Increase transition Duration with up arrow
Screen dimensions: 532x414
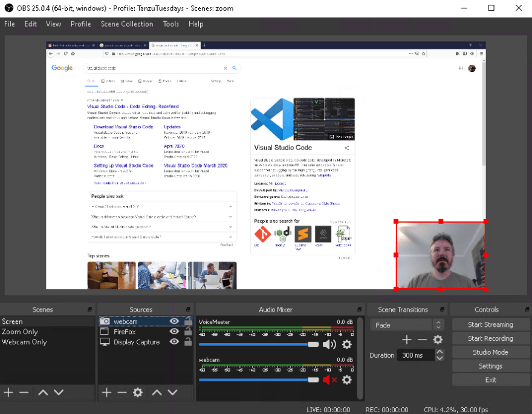440,352
